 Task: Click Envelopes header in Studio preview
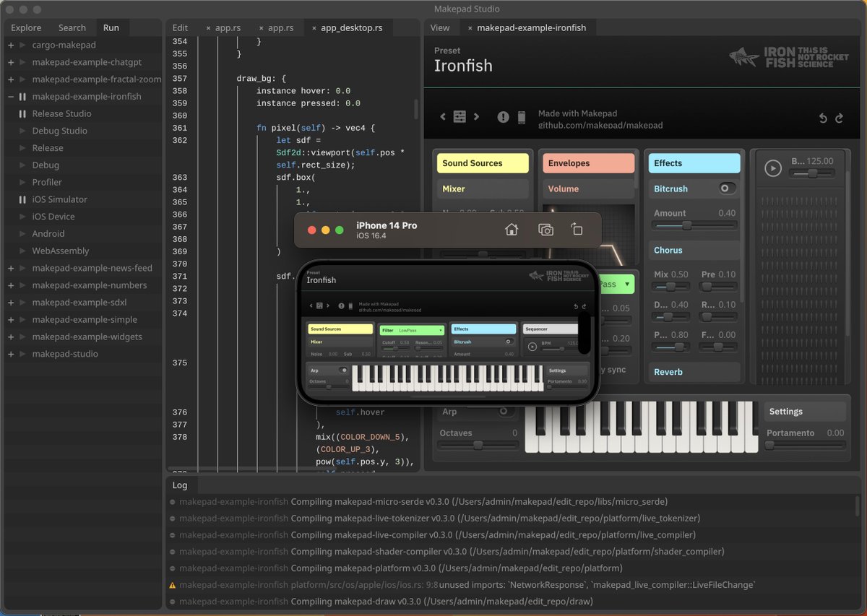[x=589, y=163]
